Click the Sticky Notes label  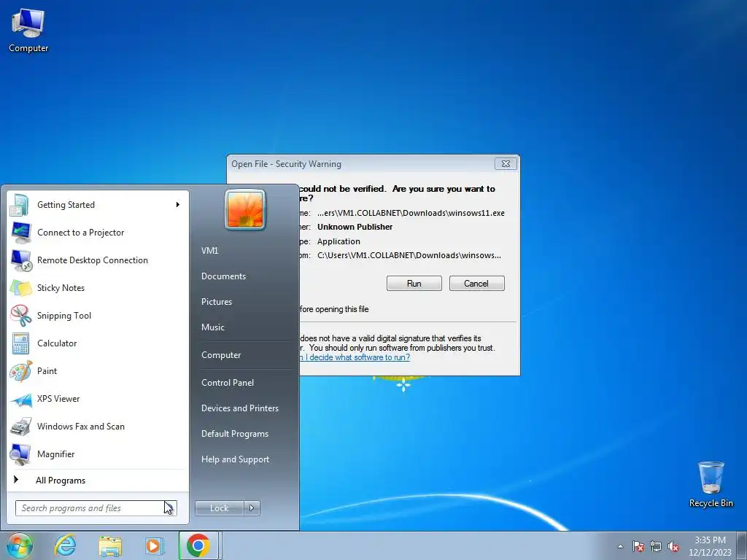point(61,288)
